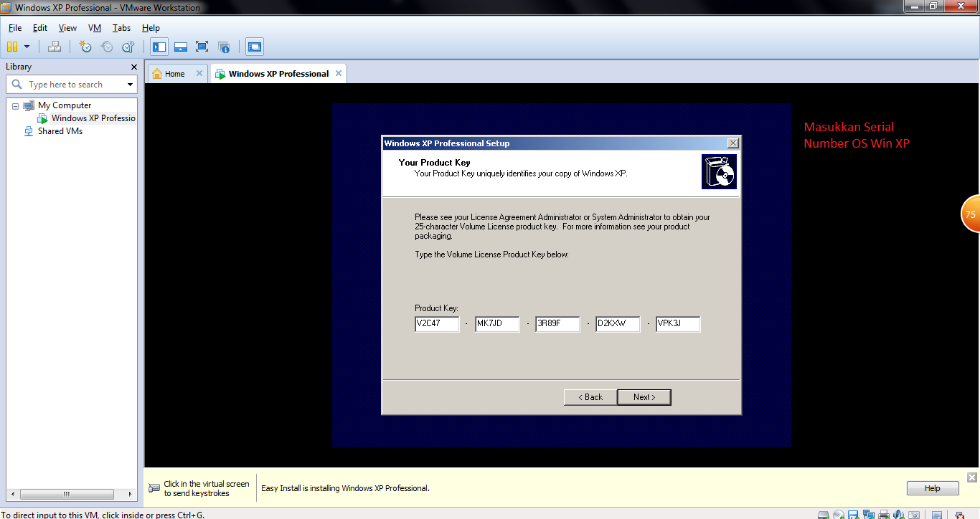Click the keyboard icon in the message bar
This screenshot has height=519, width=980.
154,488
